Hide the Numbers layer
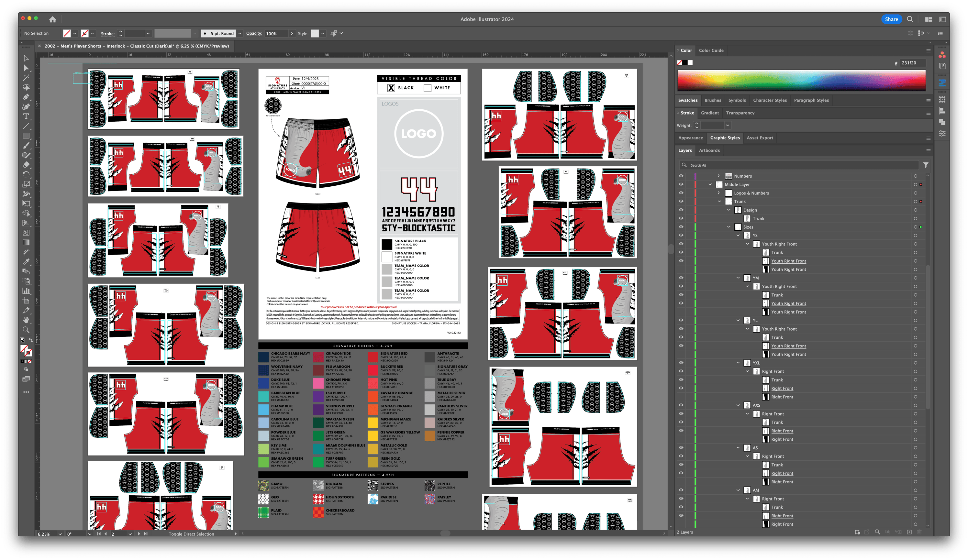Viewport: 968px width, 560px height. pyautogui.click(x=681, y=176)
